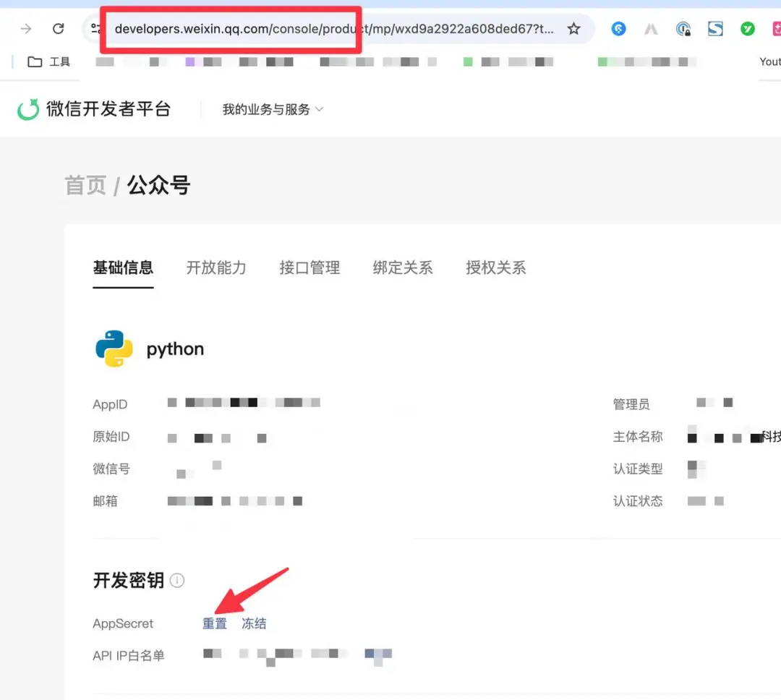Open site info icon in address bar
Screen dimensions: 781x700
[x=95, y=29]
